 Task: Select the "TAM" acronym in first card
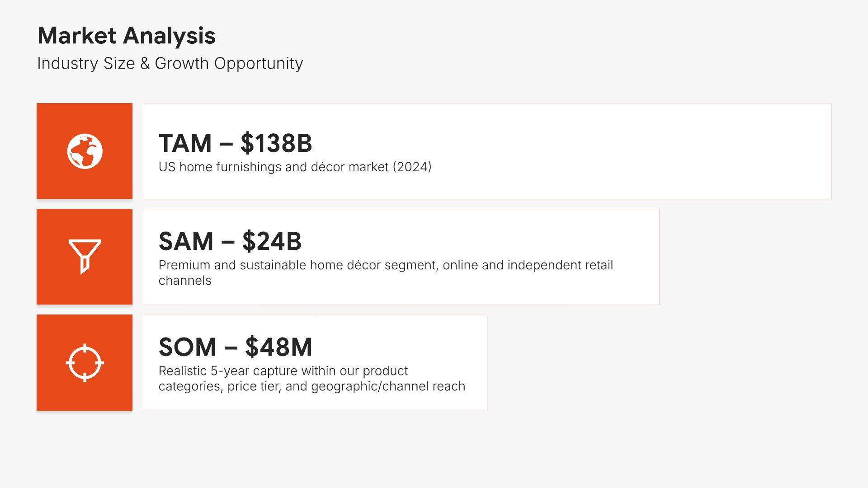tap(185, 143)
